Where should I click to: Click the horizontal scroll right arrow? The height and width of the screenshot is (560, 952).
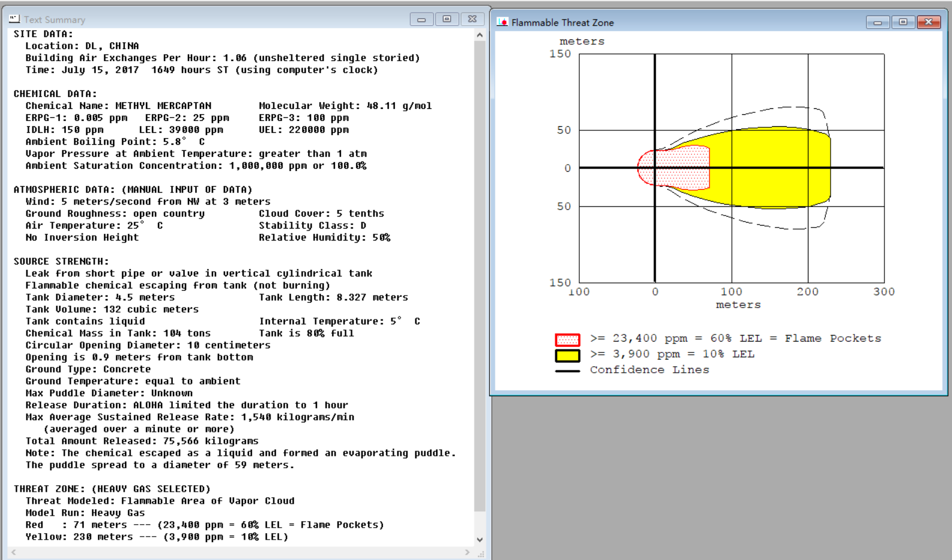tap(467, 552)
